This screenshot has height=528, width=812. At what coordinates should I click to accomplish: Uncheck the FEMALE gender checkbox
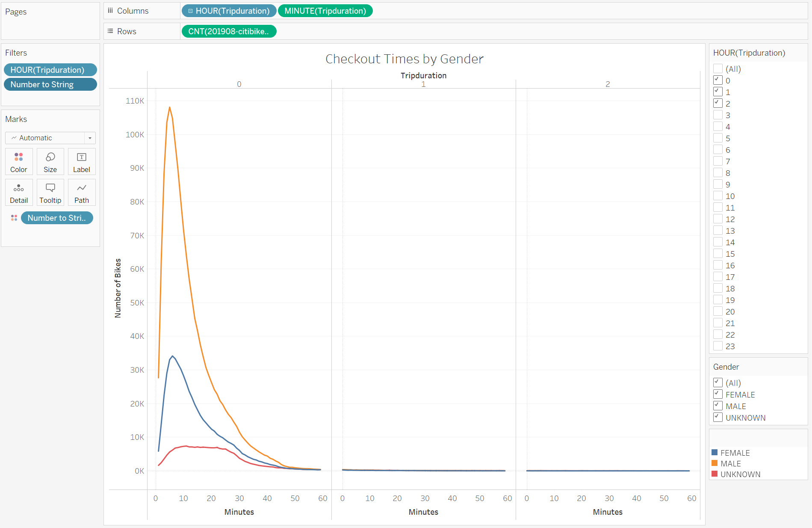pos(718,394)
